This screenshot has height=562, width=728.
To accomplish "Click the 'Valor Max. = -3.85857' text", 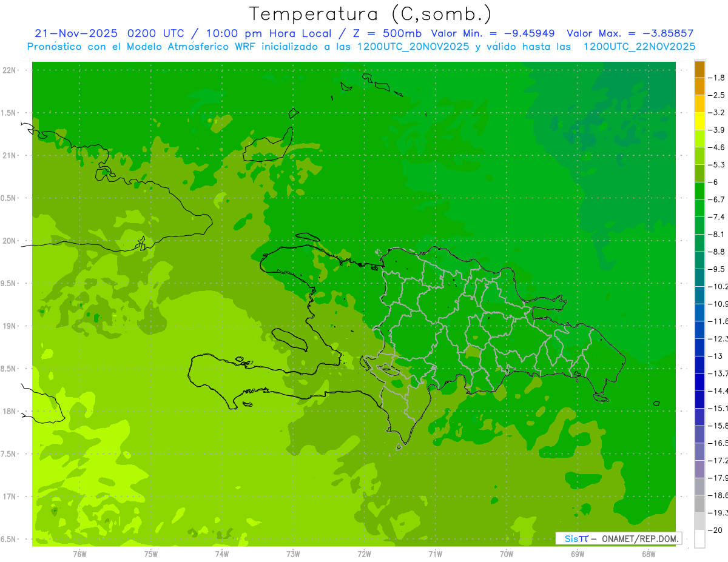I will (x=630, y=33).
